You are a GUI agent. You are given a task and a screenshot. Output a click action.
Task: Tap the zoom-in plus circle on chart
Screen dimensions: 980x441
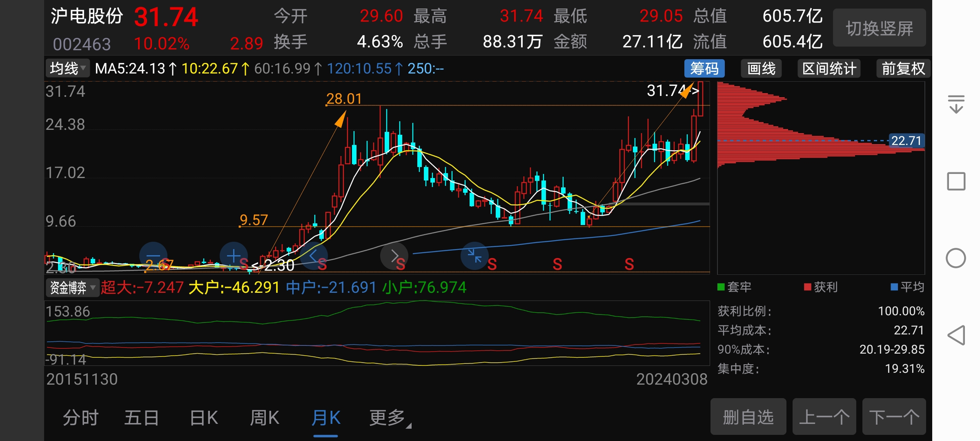coord(234,256)
